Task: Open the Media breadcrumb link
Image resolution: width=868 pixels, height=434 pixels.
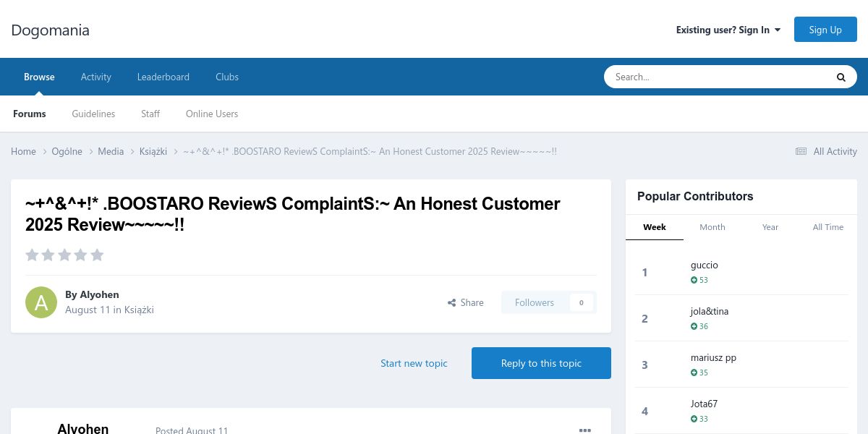Action: [x=111, y=151]
